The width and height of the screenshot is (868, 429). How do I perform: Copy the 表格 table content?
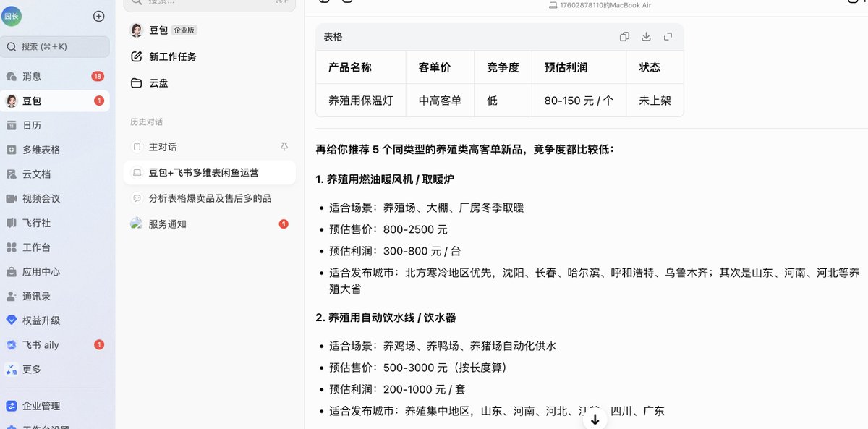pos(624,37)
